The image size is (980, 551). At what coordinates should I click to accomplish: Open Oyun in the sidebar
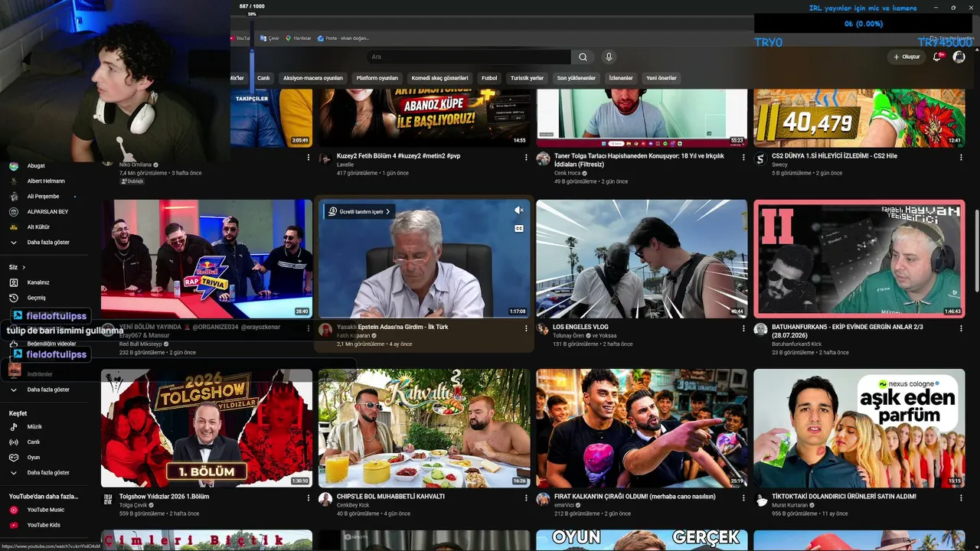click(x=34, y=457)
